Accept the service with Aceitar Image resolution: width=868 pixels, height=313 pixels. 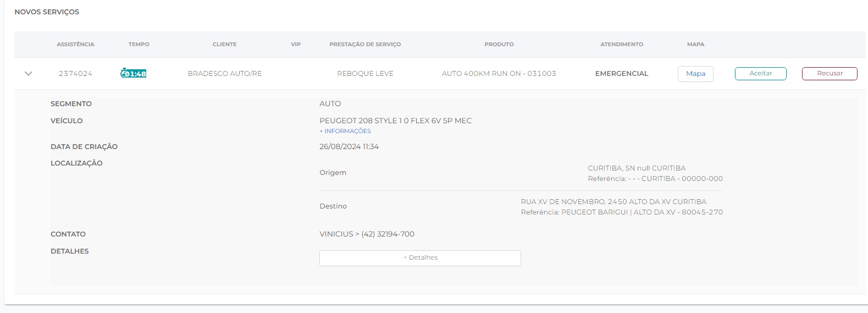[760, 74]
